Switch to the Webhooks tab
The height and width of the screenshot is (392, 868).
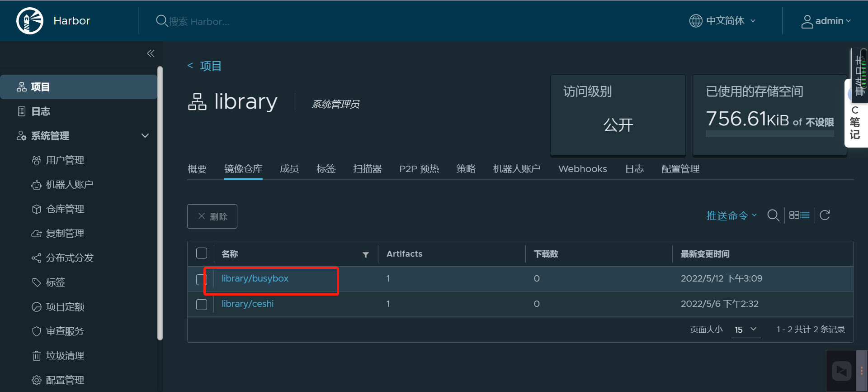pos(582,169)
